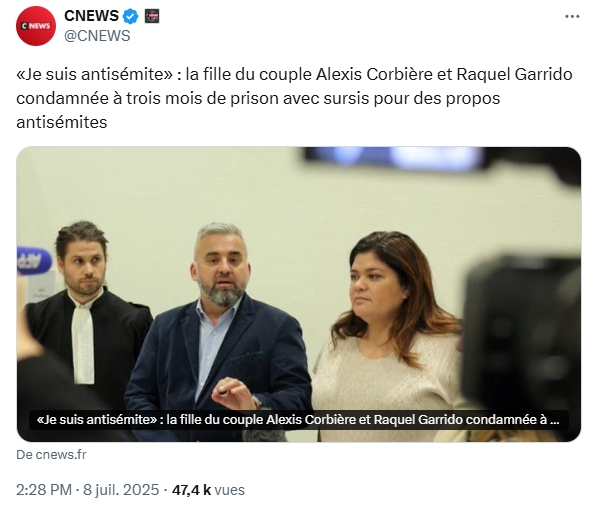Image resolution: width=592 pixels, height=505 pixels.
Task: Click the headline caption overlay on the image
Action: pyautogui.click(x=299, y=420)
